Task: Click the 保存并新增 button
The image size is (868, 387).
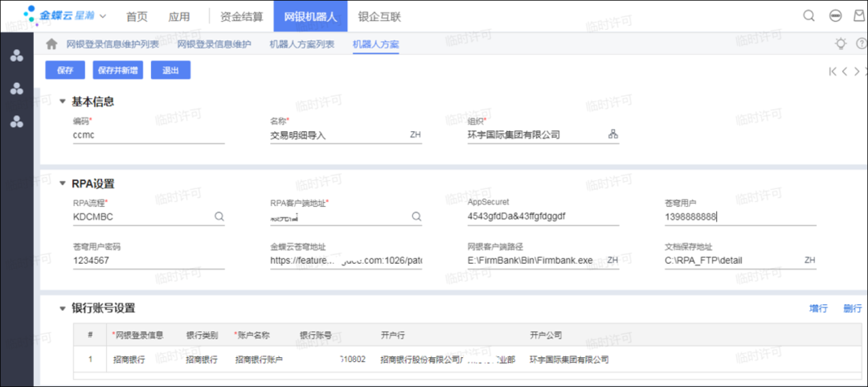Action: tap(117, 71)
